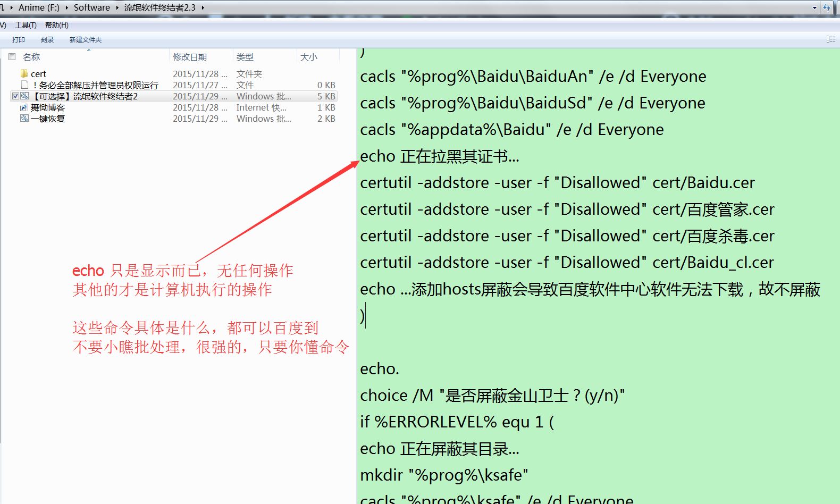Click the line echo 正在屏蔽其目录...
The width and height of the screenshot is (840, 504).
(440, 449)
